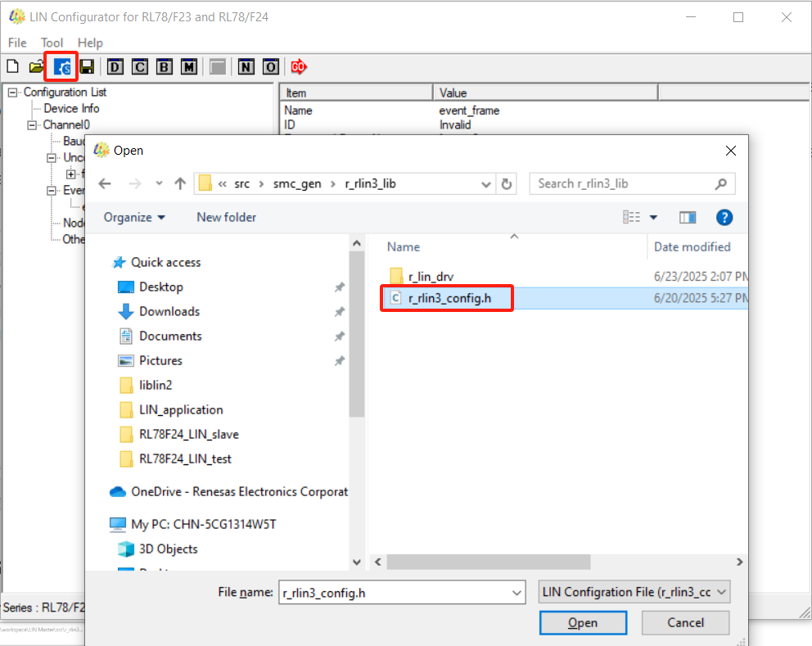Open the Tool menu
812x646 pixels.
pos(52,43)
